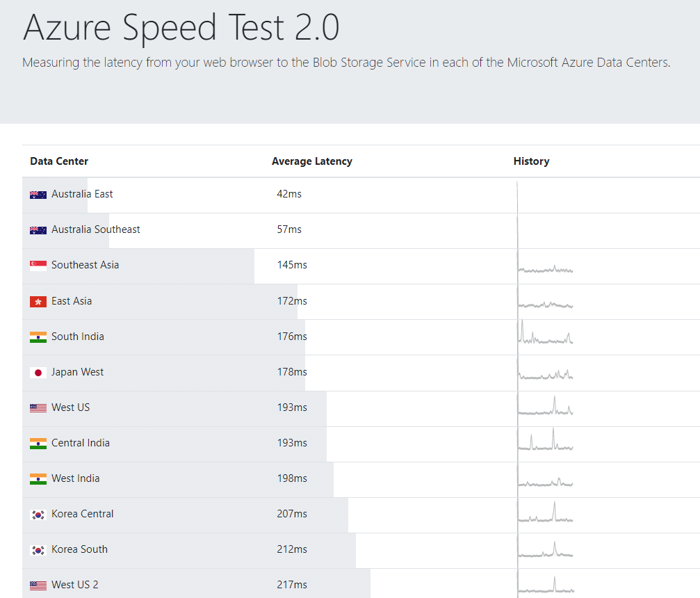Click the Australia Southeast flag icon
Image resolution: width=700 pixels, height=598 pixels.
click(x=38, y=230)
